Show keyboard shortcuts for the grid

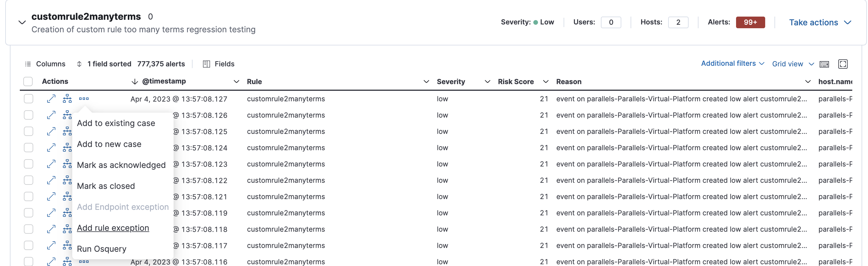pos(825,64)
